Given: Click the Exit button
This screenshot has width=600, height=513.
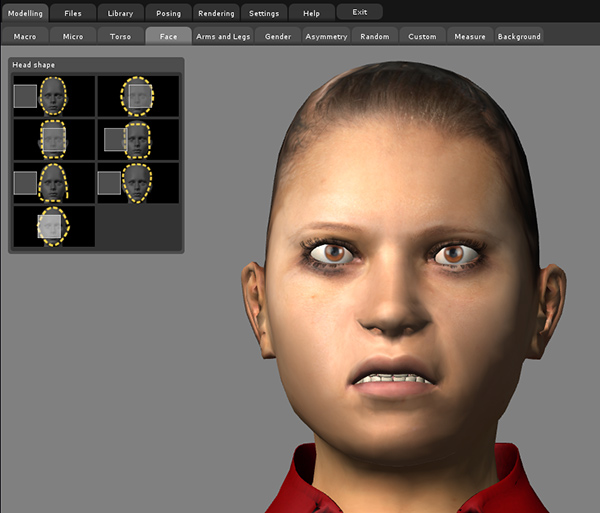Looking at the screenshot, I should pos(359,12).
